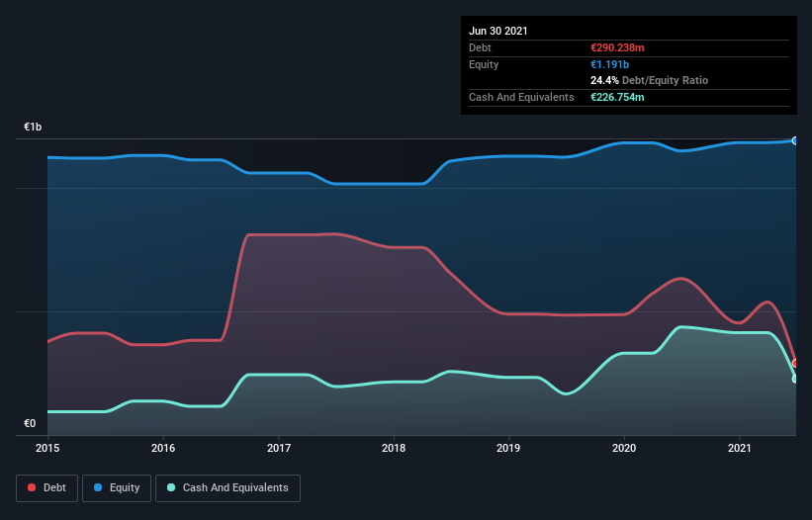Click the 24.4% Debt/Equity Ratio text
Viewport: 812px width, 520px height.
point(650,80)
